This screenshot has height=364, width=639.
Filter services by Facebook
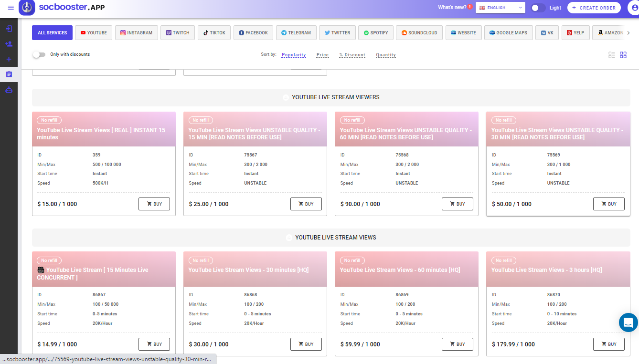tap(253, 33)
